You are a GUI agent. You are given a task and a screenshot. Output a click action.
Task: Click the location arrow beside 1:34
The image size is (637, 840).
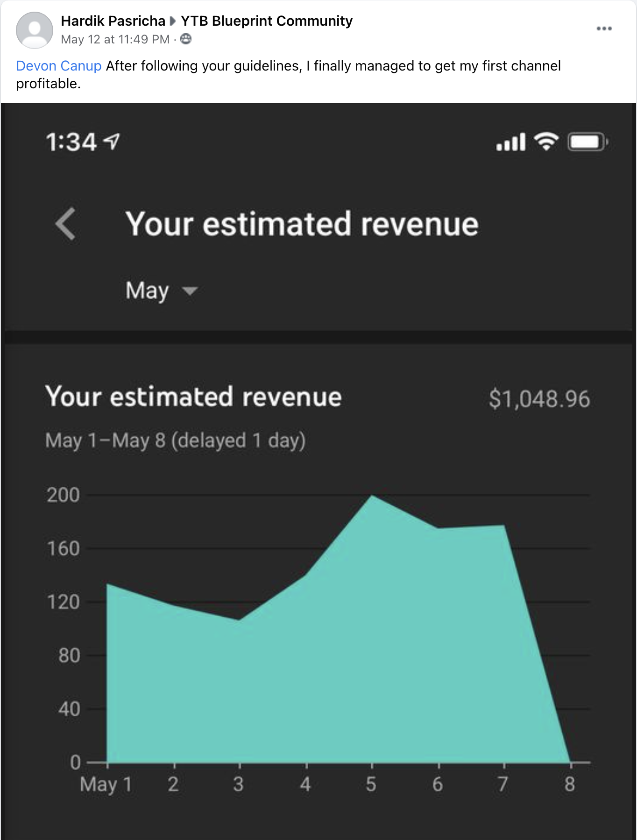point(112,141)
